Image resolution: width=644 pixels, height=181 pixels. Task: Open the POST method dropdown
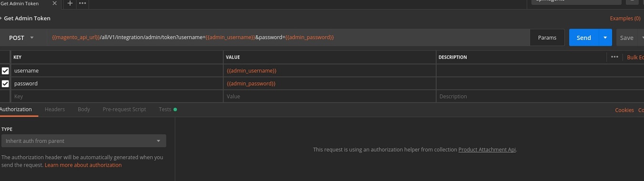coord(21,38)
